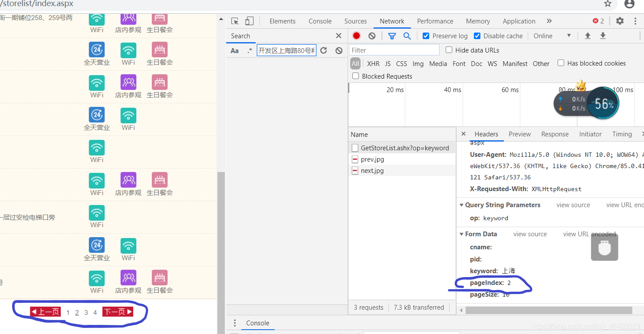The image size is (644, 334).
Task: Close the Search side panel
Action: click(339, 36)
